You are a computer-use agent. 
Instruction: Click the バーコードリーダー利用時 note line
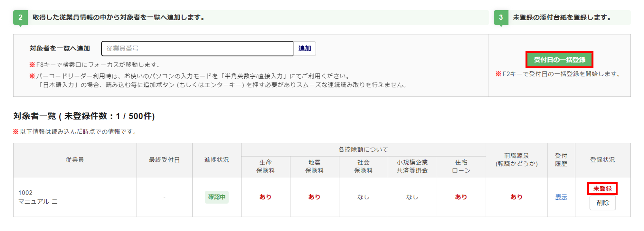coord(190,76)
